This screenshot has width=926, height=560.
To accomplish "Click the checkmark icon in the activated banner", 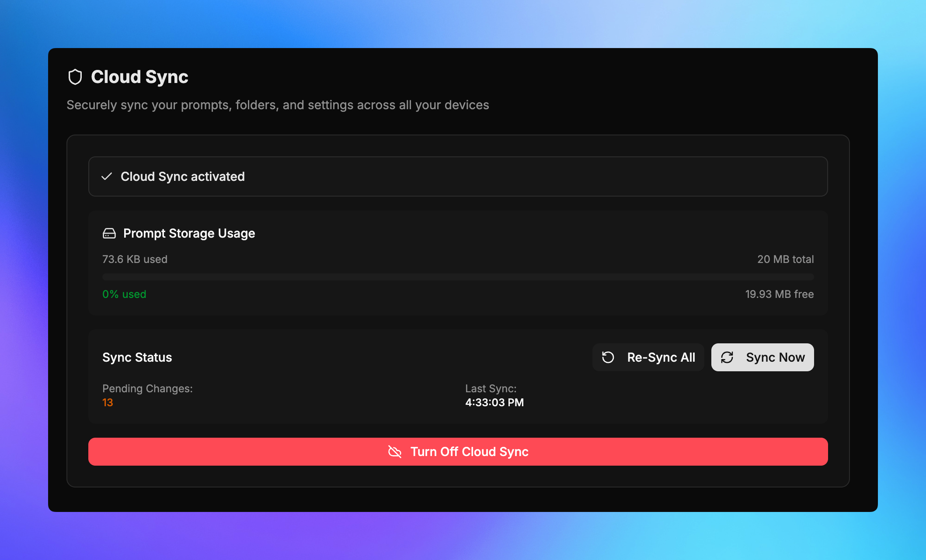I will (x=107, y=176).
